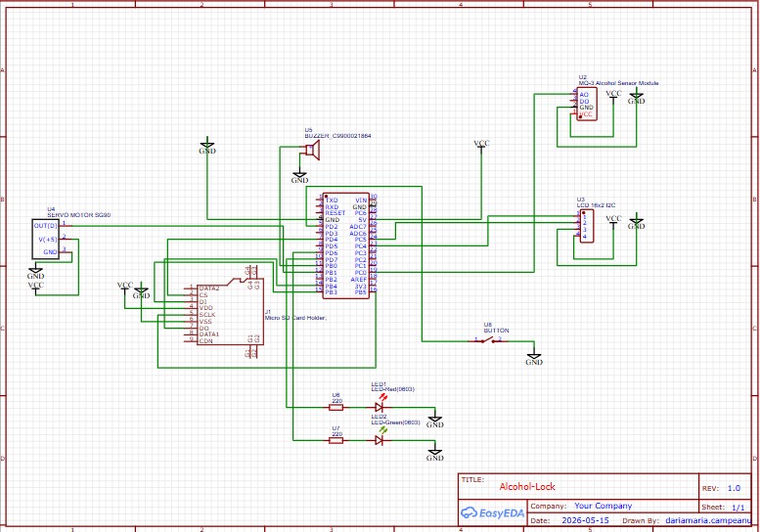Click the dariamaria.campeanu drawn-by name
This screenshot has height=532, width=760.
tap(707, 520)
